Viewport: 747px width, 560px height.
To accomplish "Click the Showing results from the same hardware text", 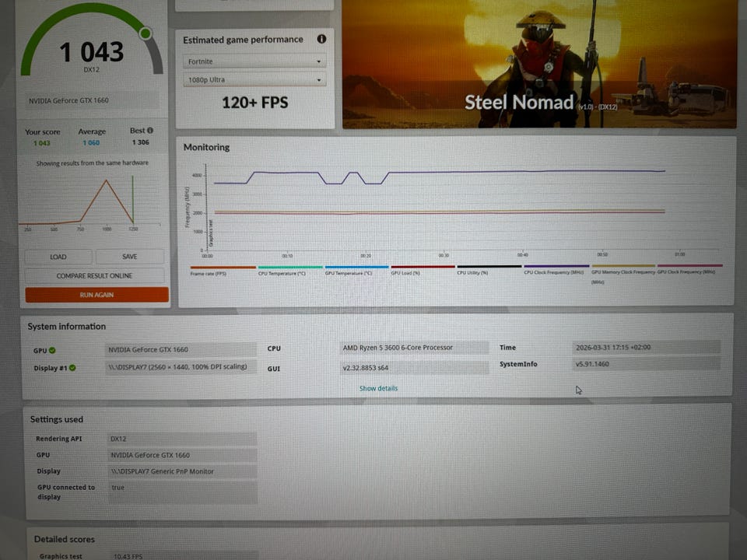I will coord(93,163).
